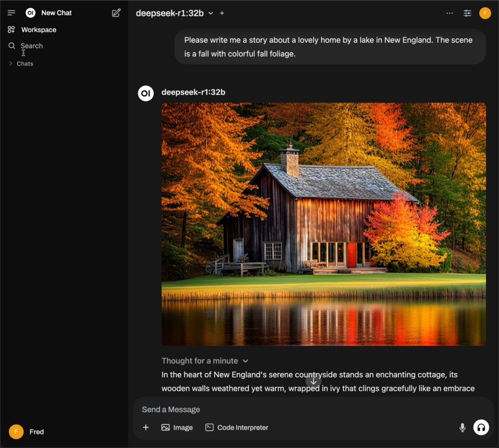The height and width of the screenshot is (448, 499).
Task: Open the chat controls sliders icon
Action: (x=467, y=13)
